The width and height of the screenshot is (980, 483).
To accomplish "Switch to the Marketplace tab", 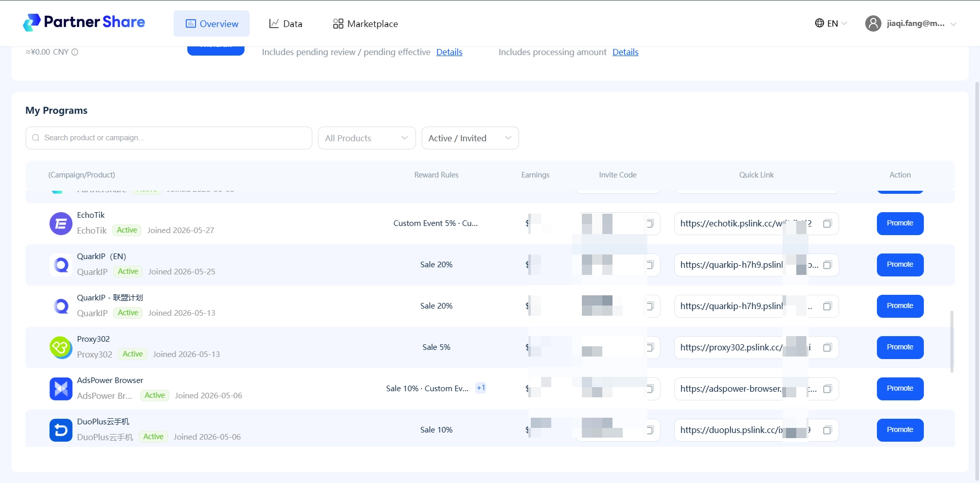I will pos(365,23).
